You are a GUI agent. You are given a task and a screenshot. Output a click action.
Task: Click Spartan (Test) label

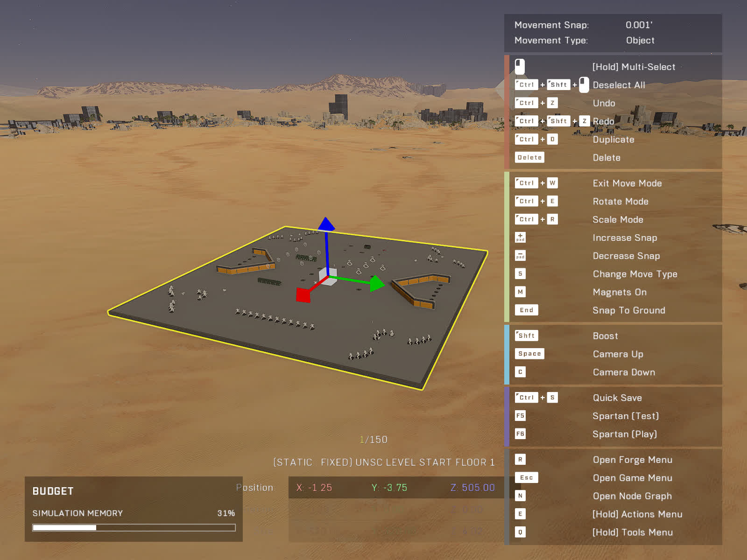pyautogui.click(x=626, y=416)
